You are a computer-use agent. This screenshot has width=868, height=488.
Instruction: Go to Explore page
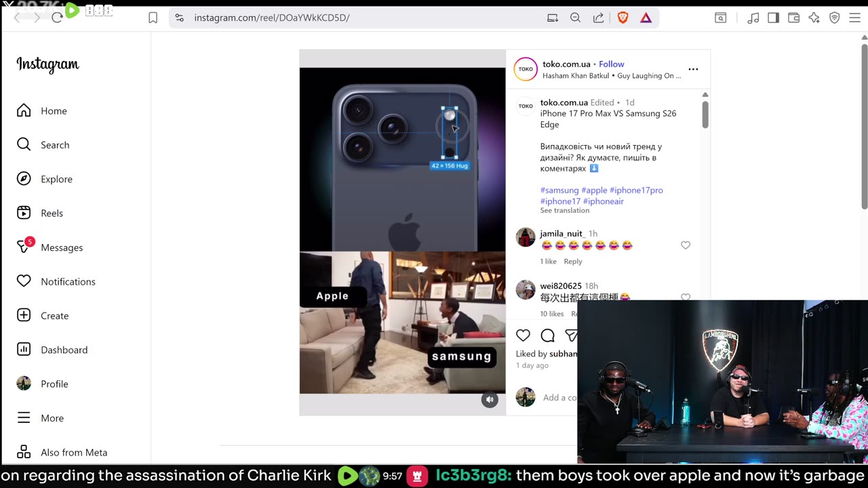click(x=44, y=179)
